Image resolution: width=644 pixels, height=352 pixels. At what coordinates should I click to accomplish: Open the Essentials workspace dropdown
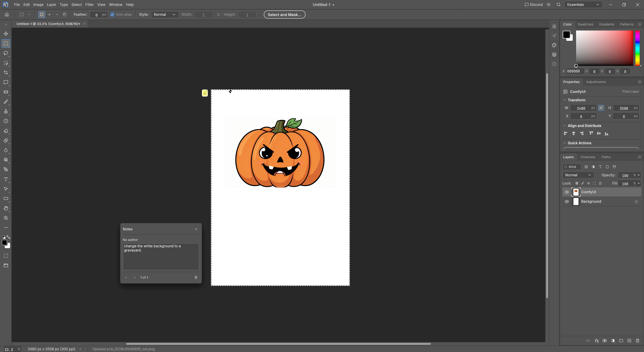pyautogui.click(x=583, y=5)
